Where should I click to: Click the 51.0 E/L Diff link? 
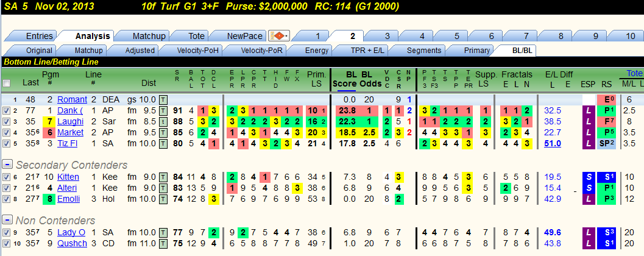tap(553, 144)
